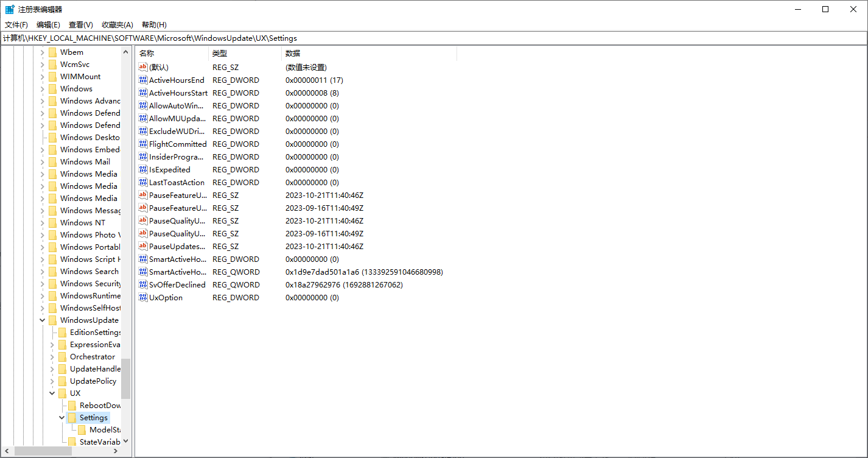
Task: Open the 文件(F) menu
Action: click(16, 24)
